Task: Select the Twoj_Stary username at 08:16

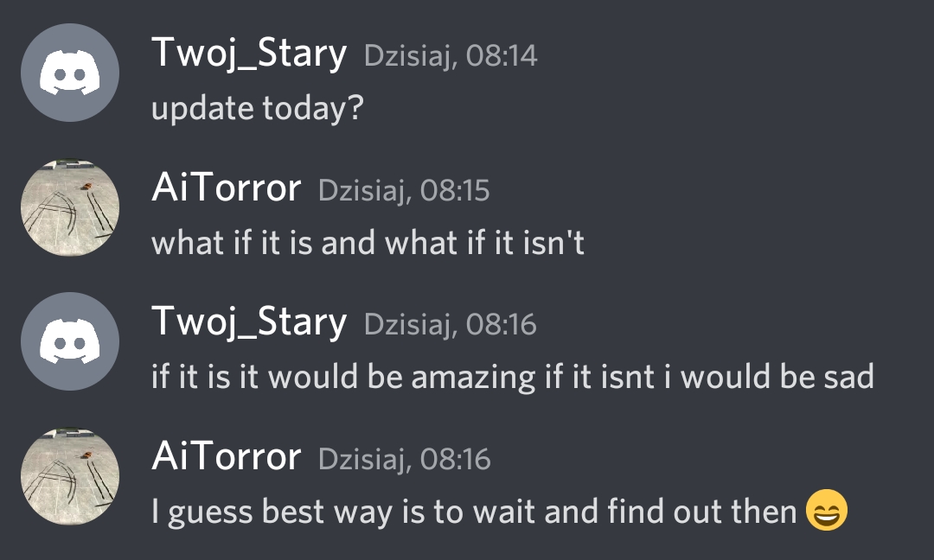Action: point(249,322)
